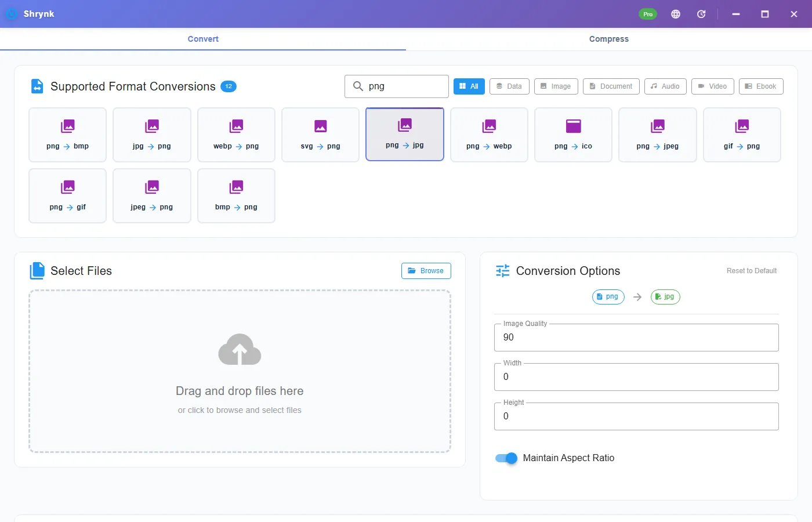
Task: Choose the jpg to png conversion card
Action: [152, 135]
